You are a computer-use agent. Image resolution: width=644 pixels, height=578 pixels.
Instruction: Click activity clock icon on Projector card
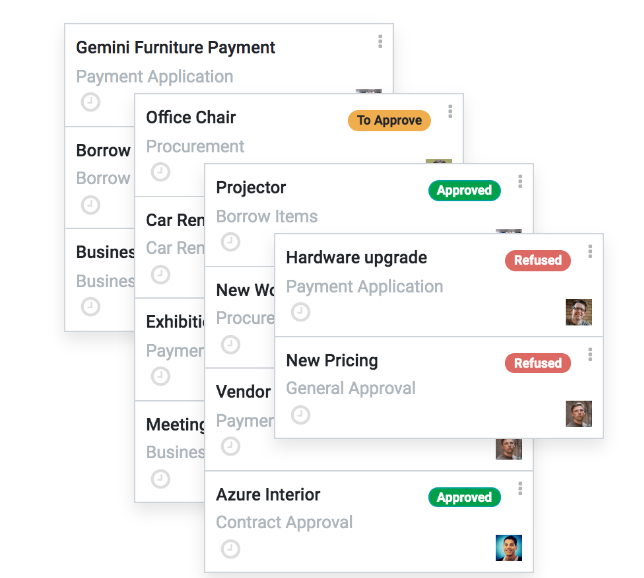pos(230,242)
